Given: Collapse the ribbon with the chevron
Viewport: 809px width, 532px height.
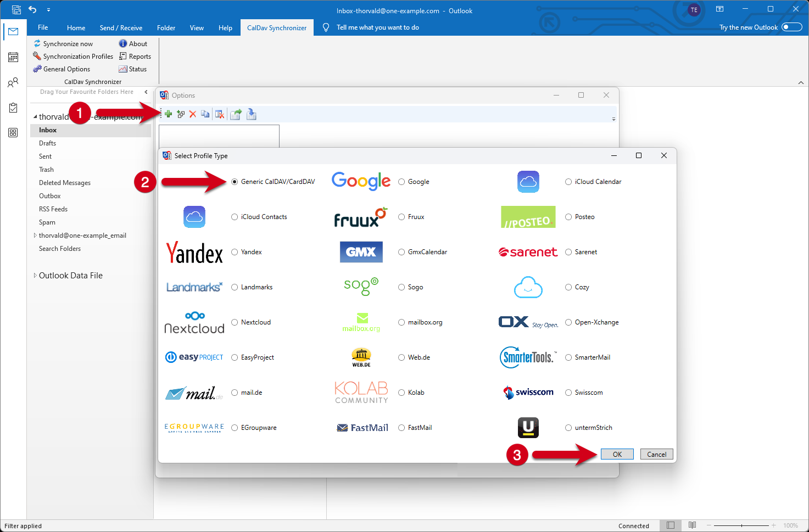Looking at the screenshot, I should [x=801, y=82].
